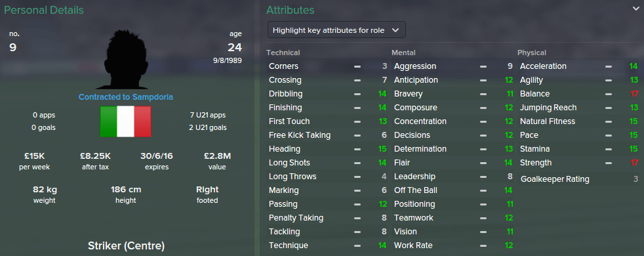Screen dimensions: 644x256
Task: Open the Contracted to Sampdoria link
Action: [x=126, y=97]
